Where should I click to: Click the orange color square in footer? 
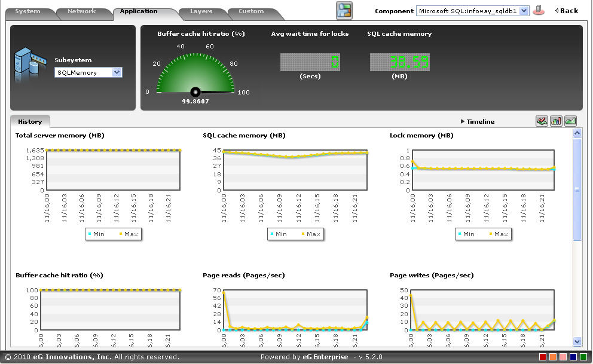[x=553, y=357]
